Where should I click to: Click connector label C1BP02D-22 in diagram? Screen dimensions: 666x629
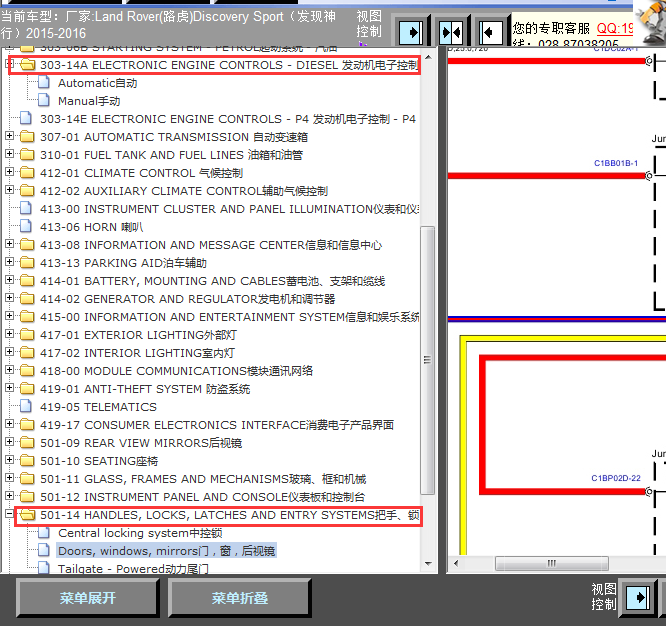pyautogui.click(x=615, y=478)
